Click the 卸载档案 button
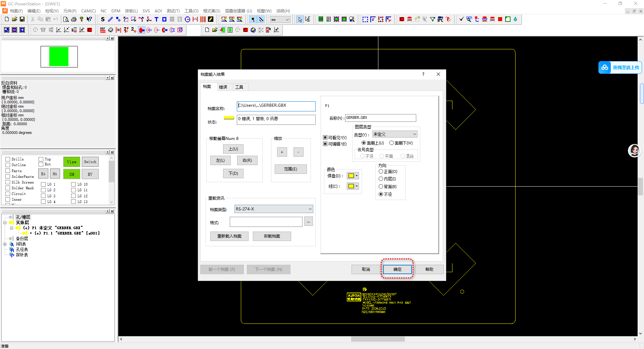 [272, 236]
